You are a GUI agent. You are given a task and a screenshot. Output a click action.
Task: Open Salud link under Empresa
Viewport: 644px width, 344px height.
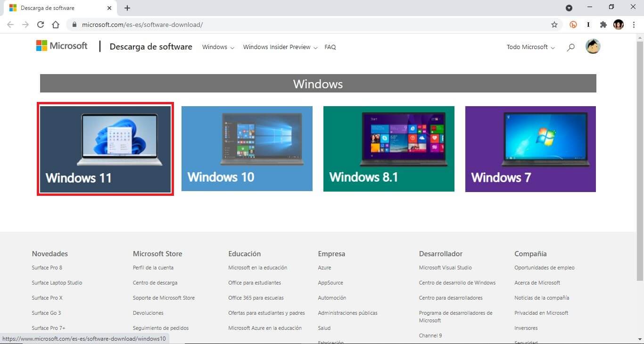click(x=324, y=328)
